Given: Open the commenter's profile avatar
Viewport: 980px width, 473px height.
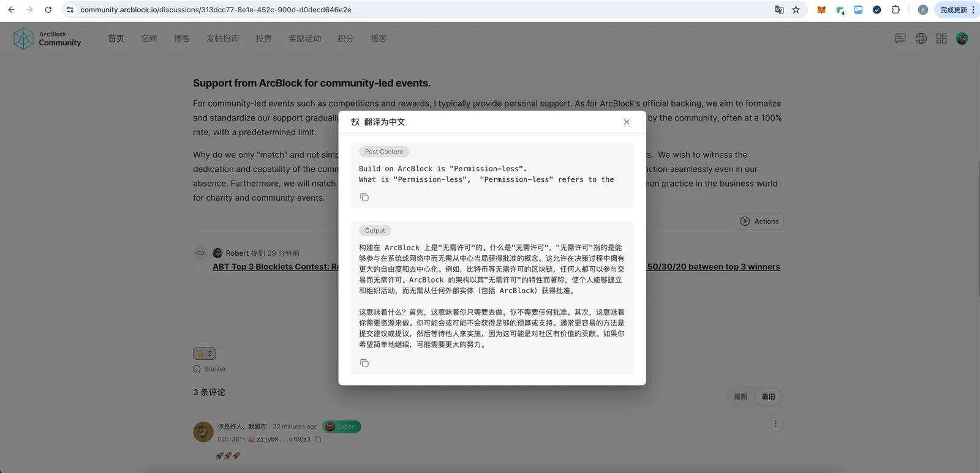Looking at the screenshot, I should (203, 432).
